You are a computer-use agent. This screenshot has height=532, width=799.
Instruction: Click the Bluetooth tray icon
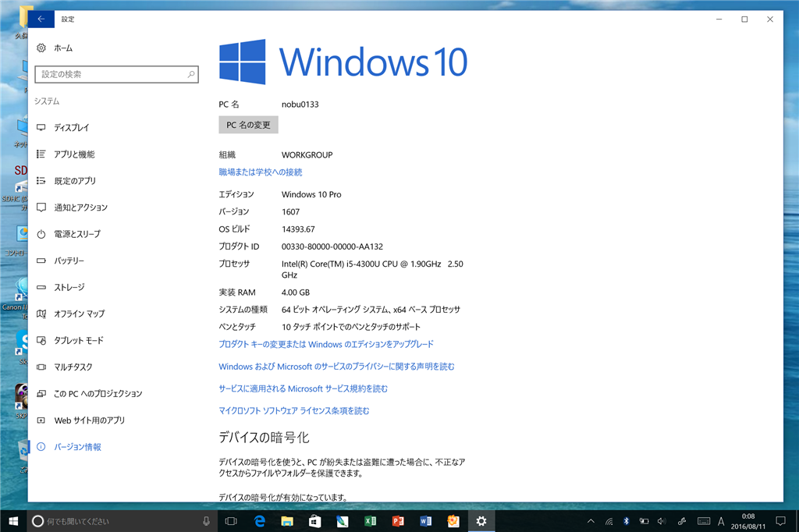click(627, 521)
